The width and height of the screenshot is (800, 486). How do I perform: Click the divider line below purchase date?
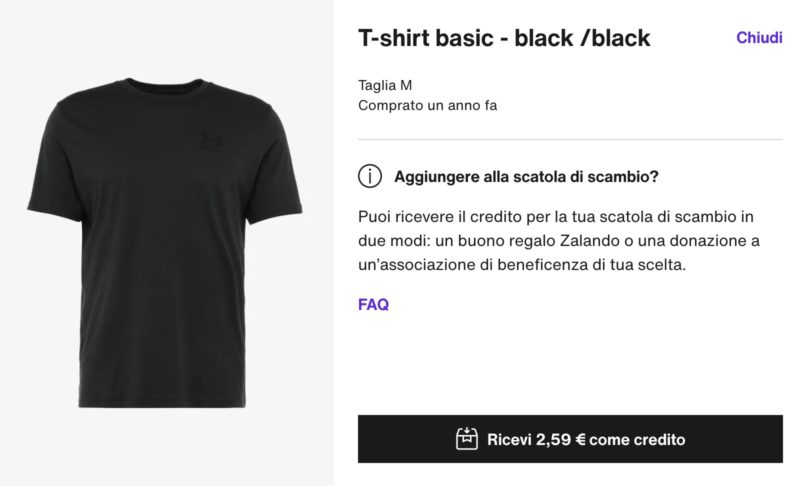point(570,139)
